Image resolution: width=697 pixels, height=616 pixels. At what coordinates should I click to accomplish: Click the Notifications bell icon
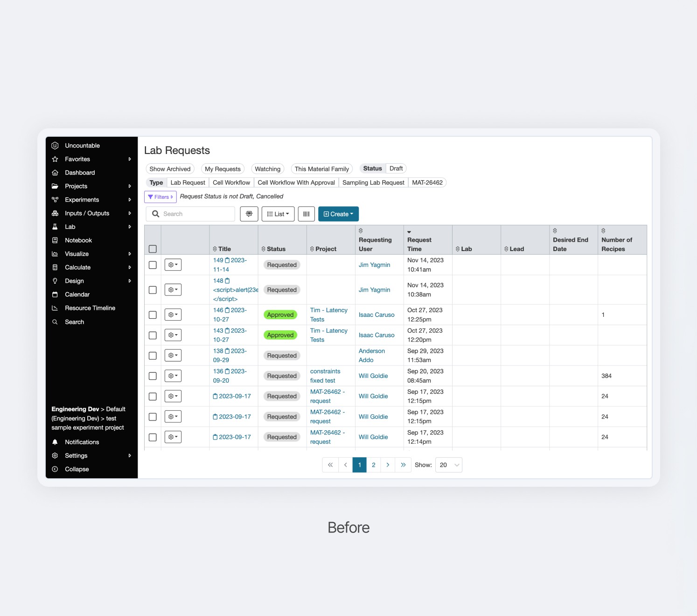point(55,442)
